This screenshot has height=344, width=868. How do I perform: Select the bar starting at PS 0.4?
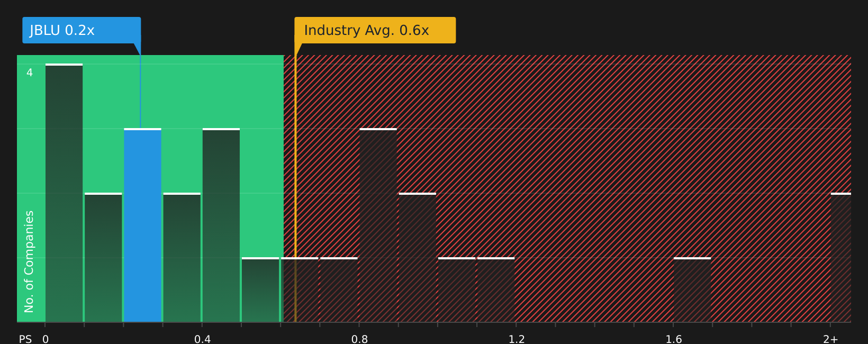pyautogui.click(x=221, y=225)
